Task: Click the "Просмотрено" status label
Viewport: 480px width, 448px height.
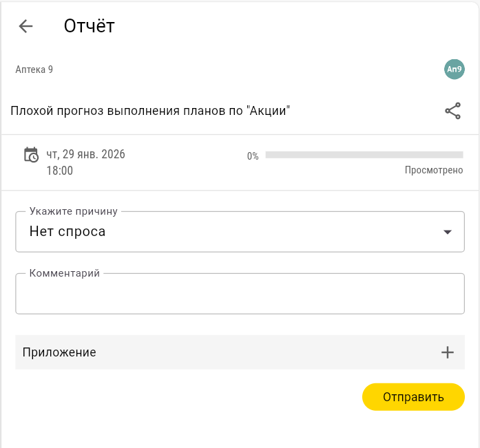Action: point(433,170)
